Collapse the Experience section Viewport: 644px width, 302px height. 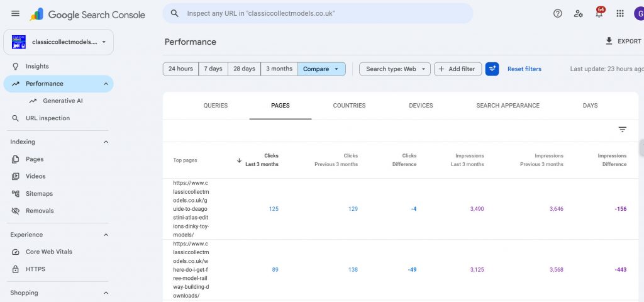point(106,235)
